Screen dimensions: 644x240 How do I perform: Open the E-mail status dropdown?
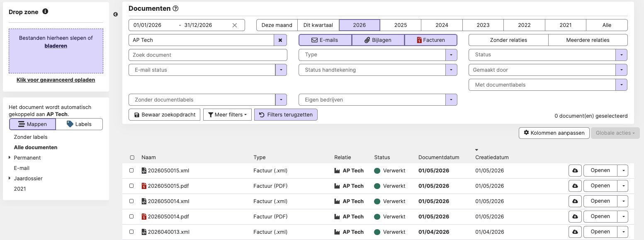(x=281, y=70)
